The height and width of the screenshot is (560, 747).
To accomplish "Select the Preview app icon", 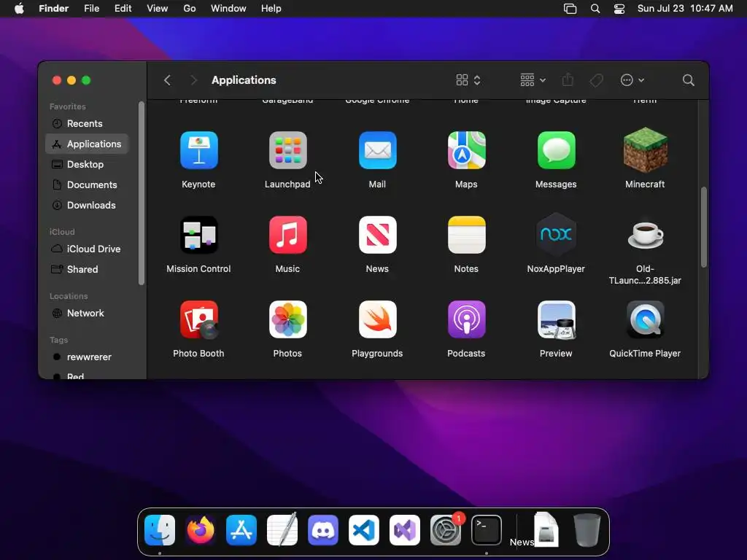I will [x=556, y=319].
